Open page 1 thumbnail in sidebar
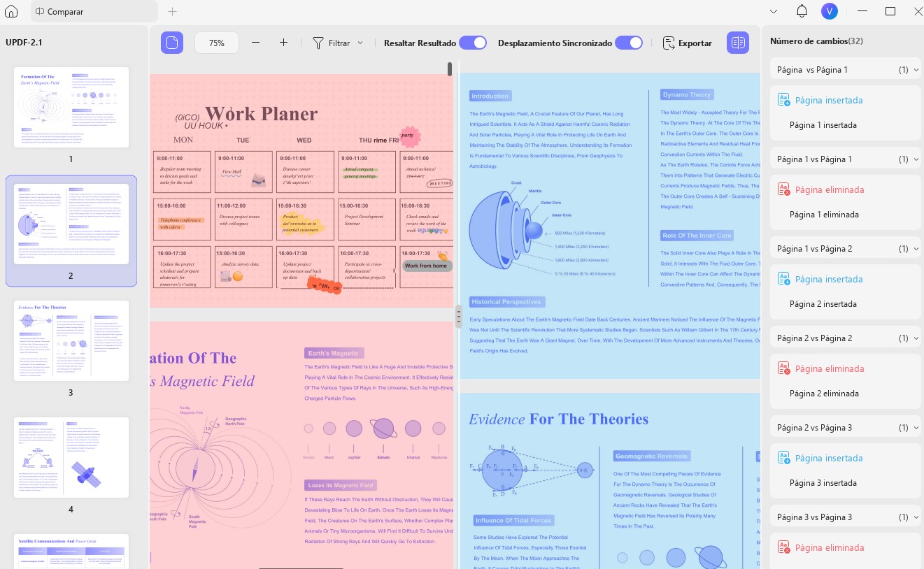This screenshot has width=924, height=569. point(71,107)
